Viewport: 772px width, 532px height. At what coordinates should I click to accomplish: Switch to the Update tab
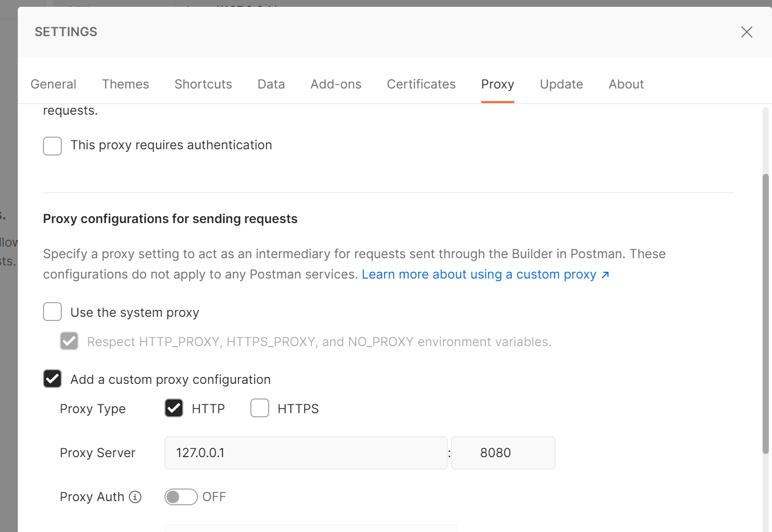tap(561, 84)
